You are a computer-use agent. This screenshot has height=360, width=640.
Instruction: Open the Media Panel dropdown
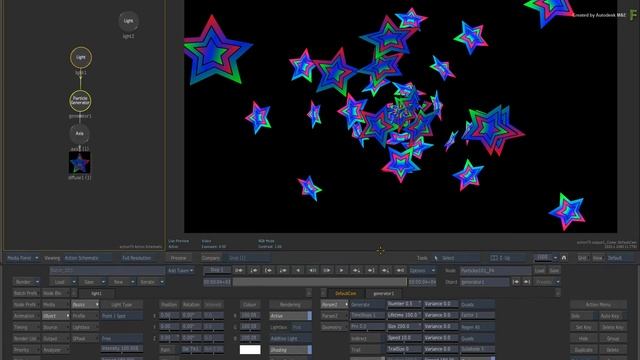tap(22, 258)
